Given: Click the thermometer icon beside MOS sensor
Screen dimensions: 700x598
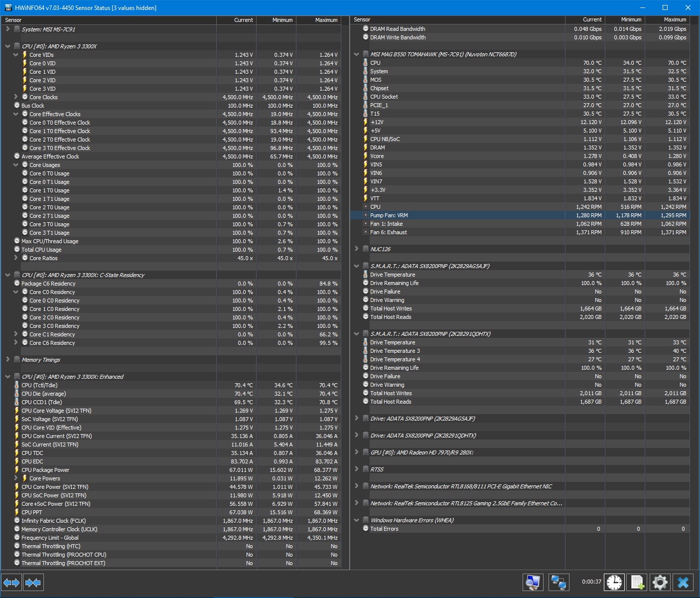Looking at the screenshot, I should pyautogui.click(x=366, y=80).
